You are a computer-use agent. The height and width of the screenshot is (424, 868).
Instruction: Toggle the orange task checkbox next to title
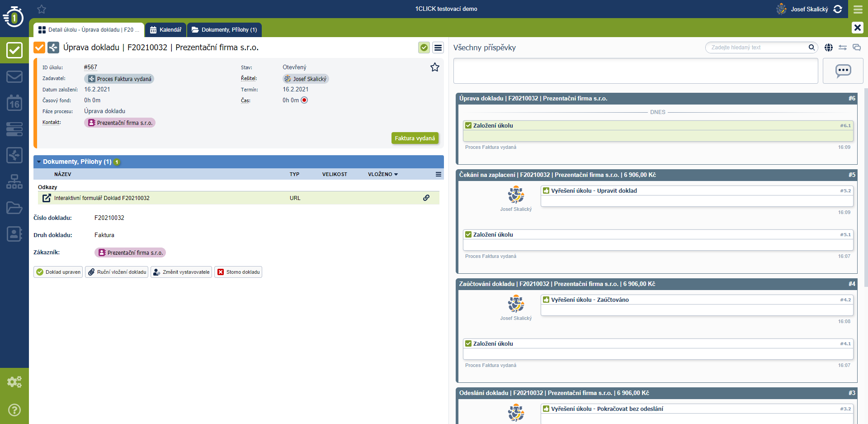click(x=39, y=48)
